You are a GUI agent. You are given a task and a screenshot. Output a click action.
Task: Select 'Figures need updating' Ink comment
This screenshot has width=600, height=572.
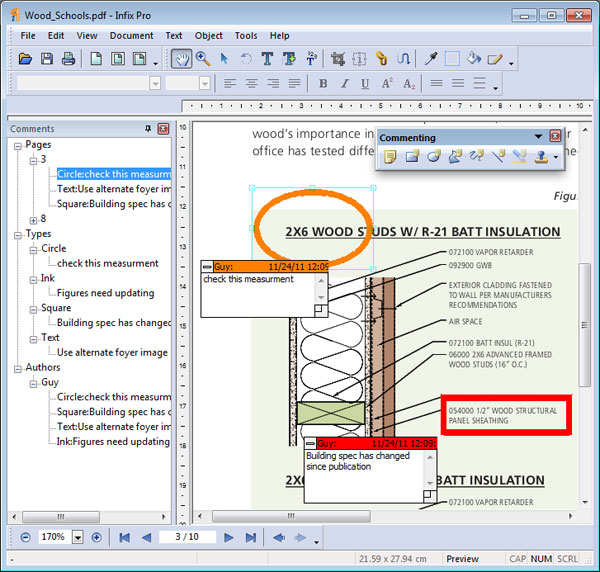105,293
